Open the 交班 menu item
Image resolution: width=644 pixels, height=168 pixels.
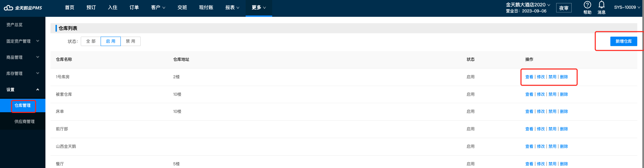click(x=182, y=7)
